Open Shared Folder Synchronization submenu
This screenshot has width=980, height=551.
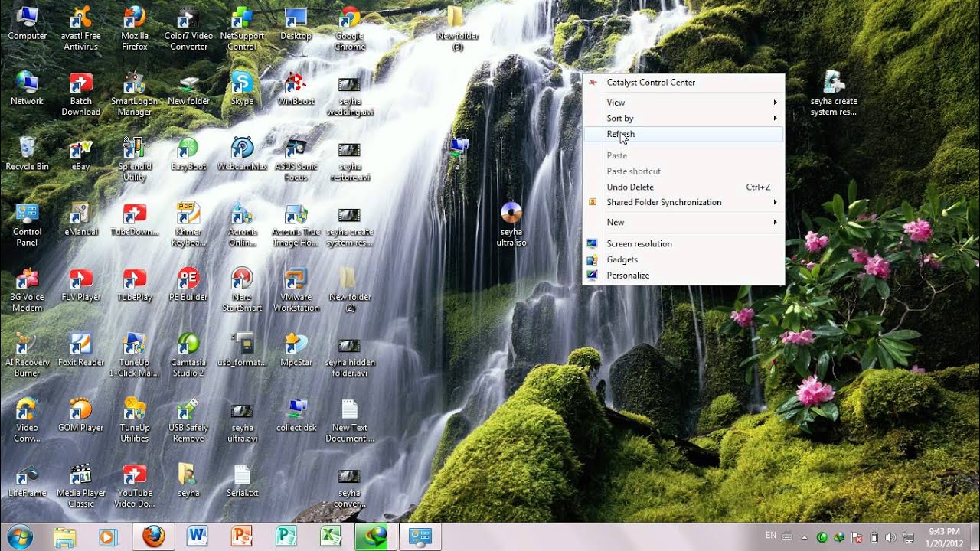coord(684,203)
